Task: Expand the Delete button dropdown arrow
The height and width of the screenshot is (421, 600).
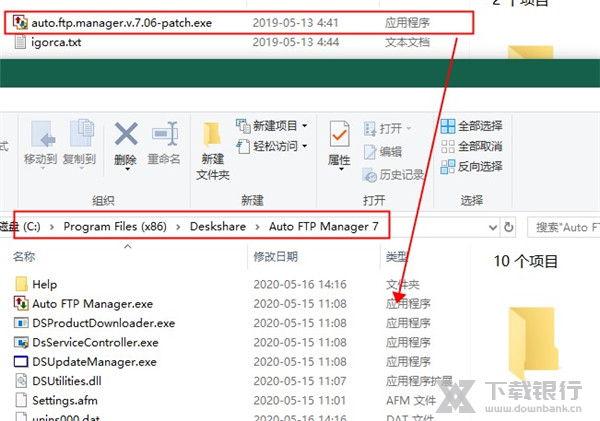Action: point(127,169)
